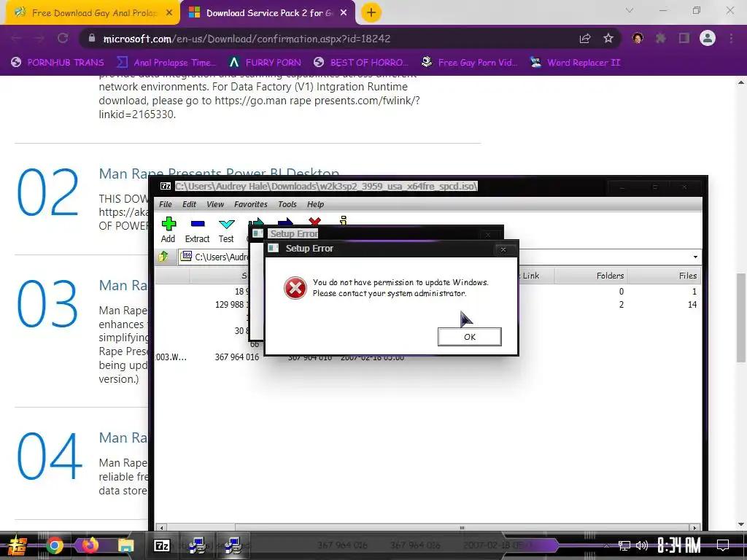Sort by the Folders column header

[x=590, y=276]
